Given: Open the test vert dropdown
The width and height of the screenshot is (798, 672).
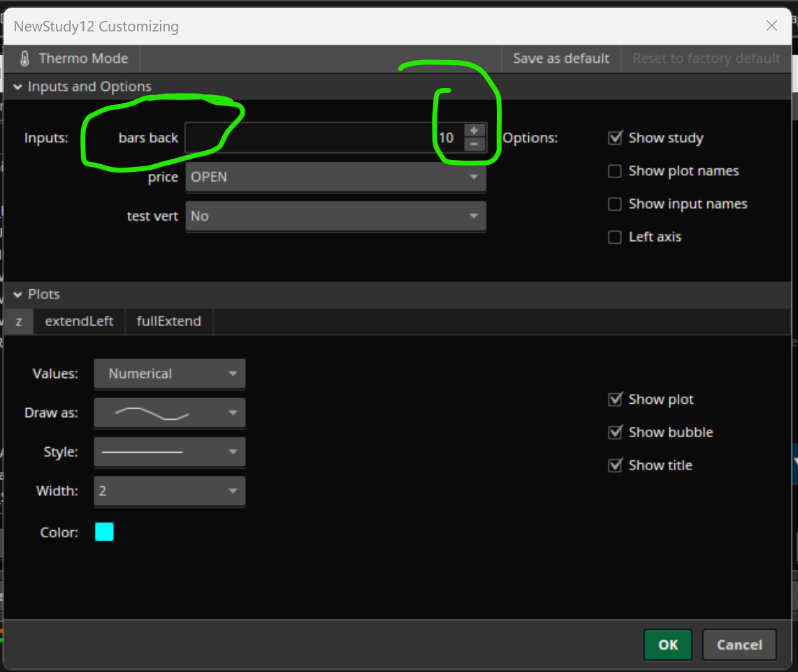Looking at the screenshot, I should click(335, 217).
